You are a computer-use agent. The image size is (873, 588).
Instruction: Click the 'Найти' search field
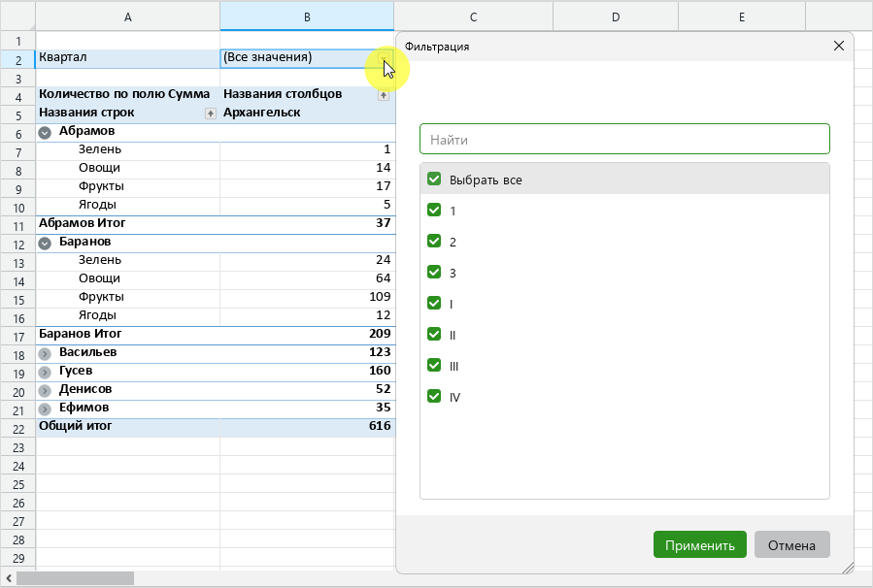coord(624,139)
